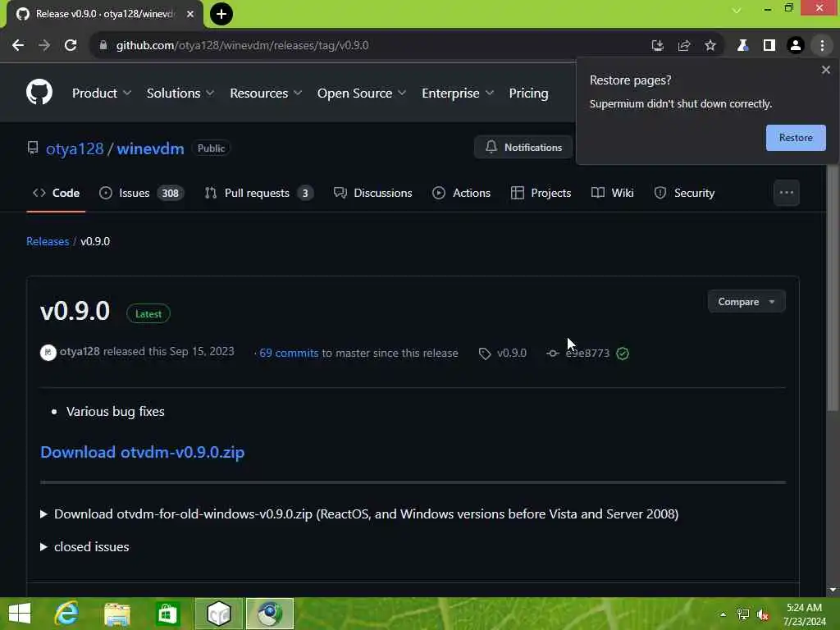Click the Notifications button
840x630 pixels.
523,148
